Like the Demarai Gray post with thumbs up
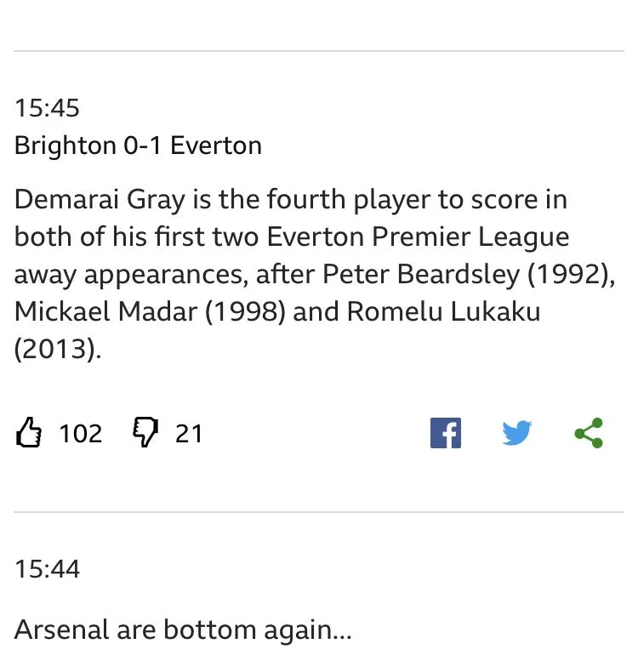638x672 pixels. pos(29,432)
